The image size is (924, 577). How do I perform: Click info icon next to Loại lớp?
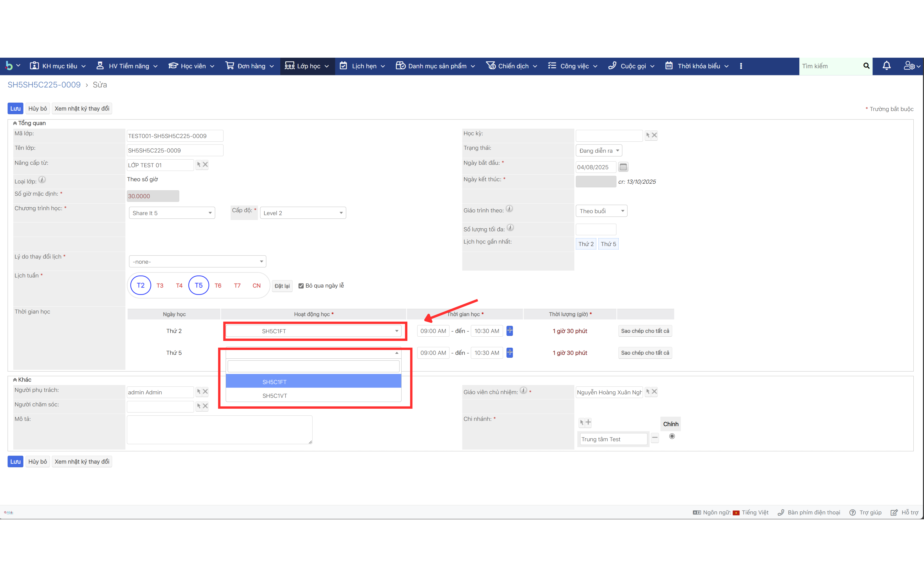coord(42,179)
